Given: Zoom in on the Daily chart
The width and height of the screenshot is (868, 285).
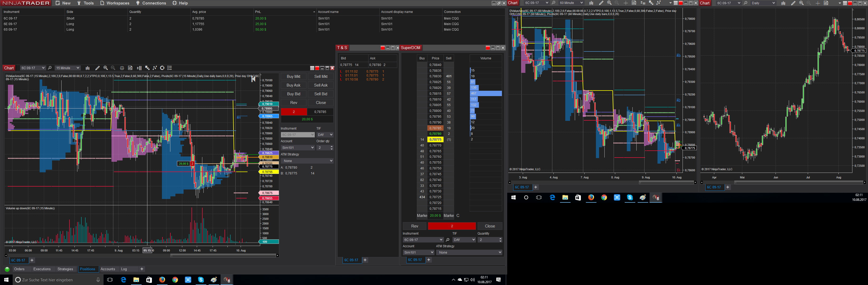Looking at the screenshot, I should coord(801,3).
